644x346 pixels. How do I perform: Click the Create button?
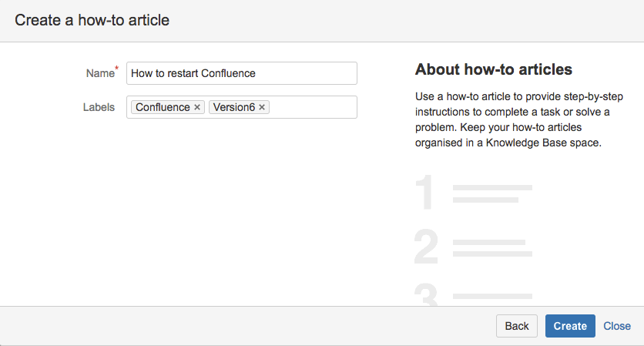pos(570,326)
